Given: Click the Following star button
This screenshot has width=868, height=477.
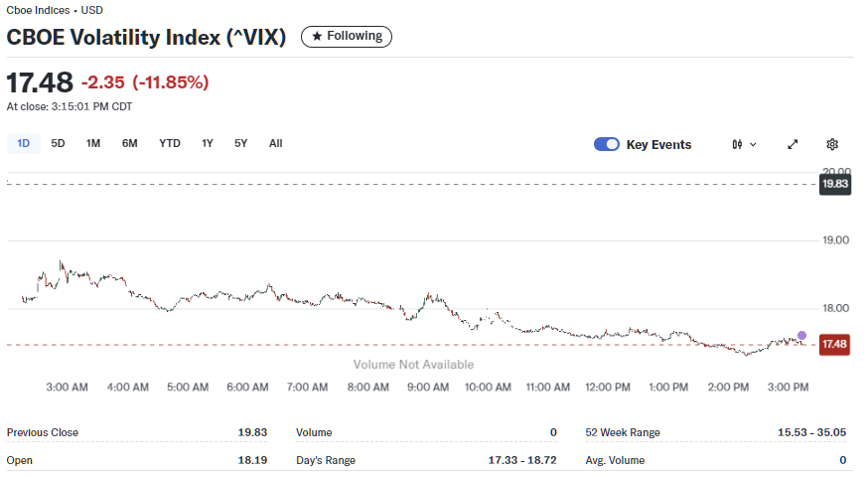Looking at the screenshot, I should 347,37.
